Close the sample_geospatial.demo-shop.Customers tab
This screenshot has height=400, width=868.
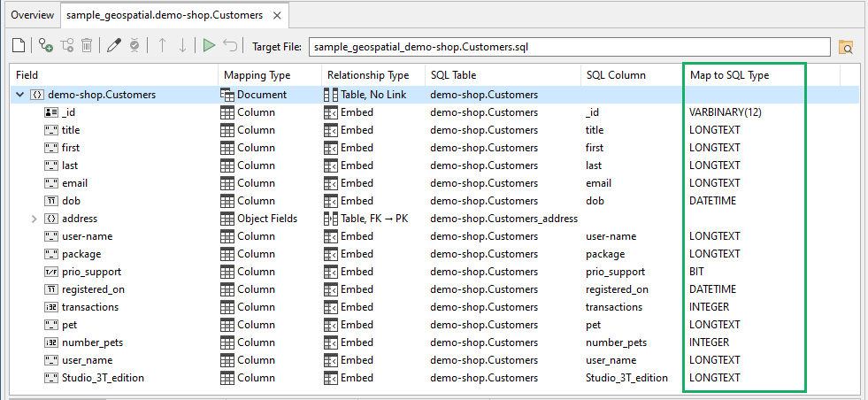[278, 16]
